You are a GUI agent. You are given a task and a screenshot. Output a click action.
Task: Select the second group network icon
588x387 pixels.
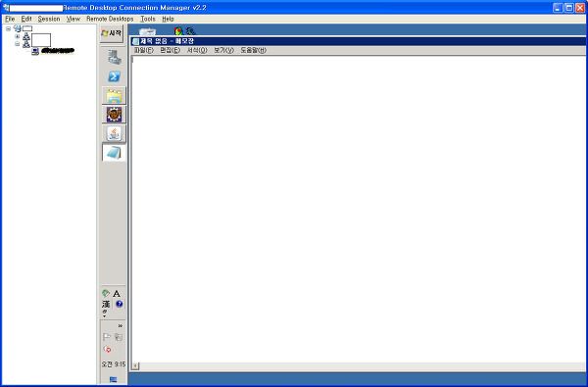pos(26,44)
